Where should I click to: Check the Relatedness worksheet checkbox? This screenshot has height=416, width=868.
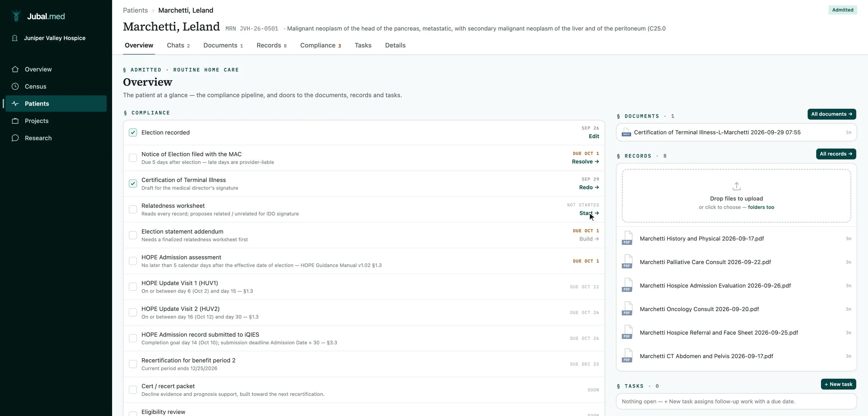[133, 209]
